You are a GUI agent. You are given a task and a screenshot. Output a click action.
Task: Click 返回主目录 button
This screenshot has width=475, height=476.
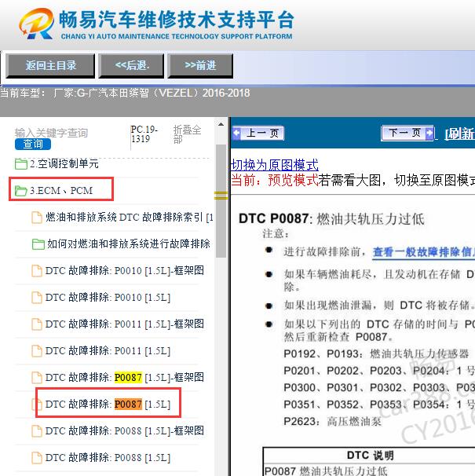(x=50, y=65)
